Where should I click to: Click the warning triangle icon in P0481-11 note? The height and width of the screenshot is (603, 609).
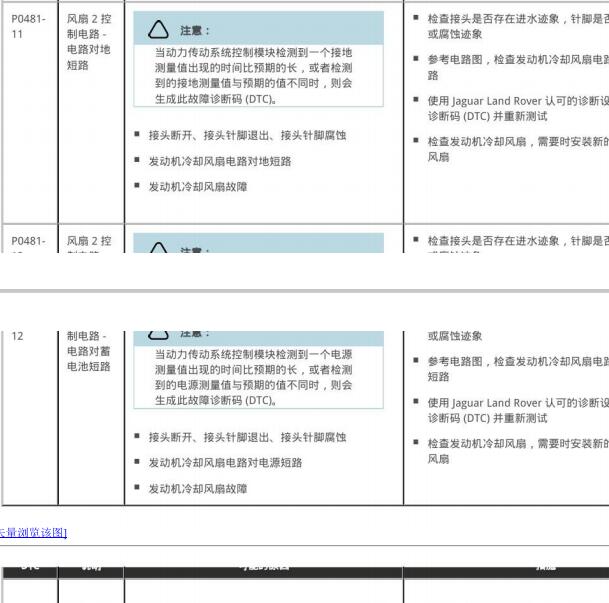(x=158, y=30)
